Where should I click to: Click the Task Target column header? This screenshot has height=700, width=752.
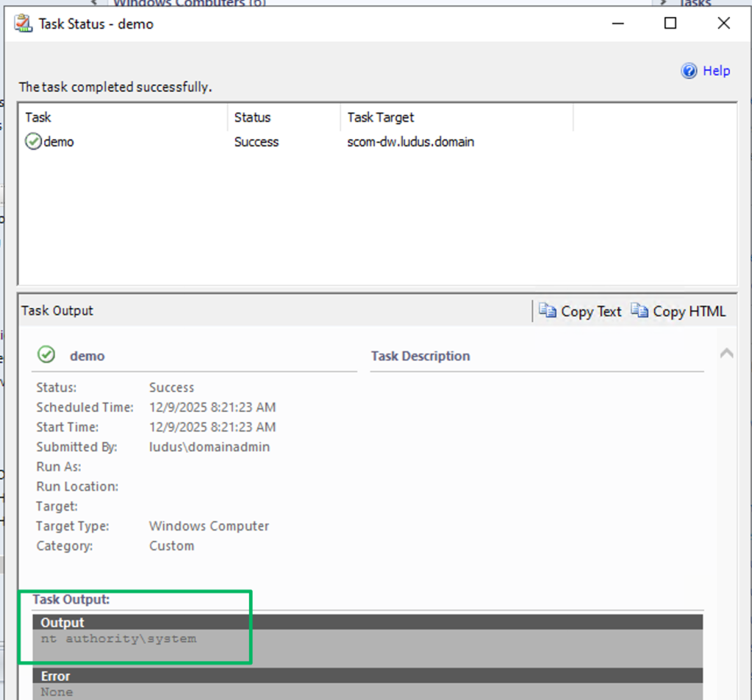(x=380, y=117)
